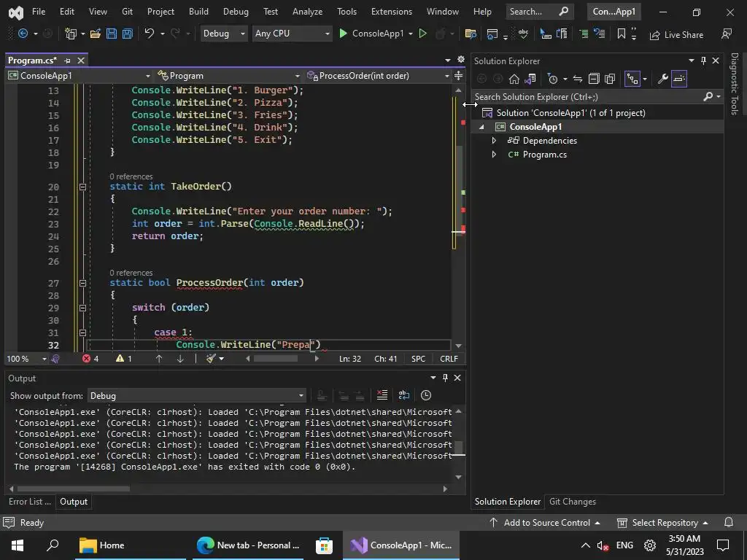Click the errors indicator showing 4

click(90, 359)
